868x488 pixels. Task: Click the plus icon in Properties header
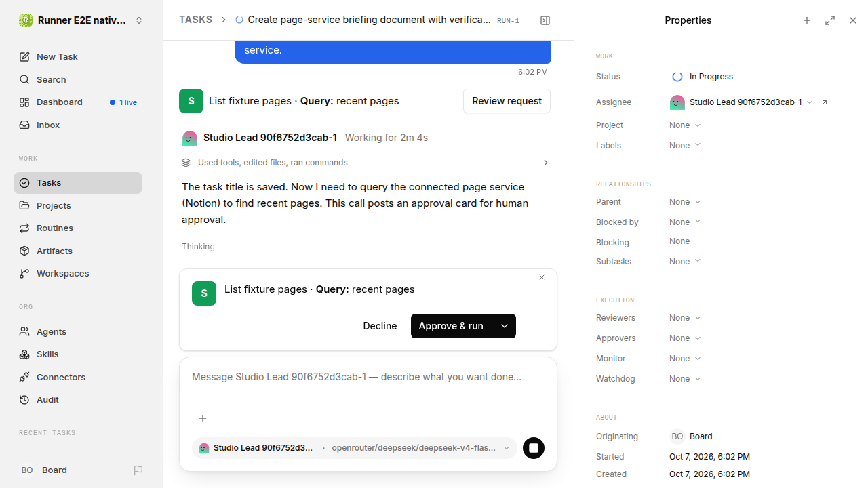pos(807,20)
